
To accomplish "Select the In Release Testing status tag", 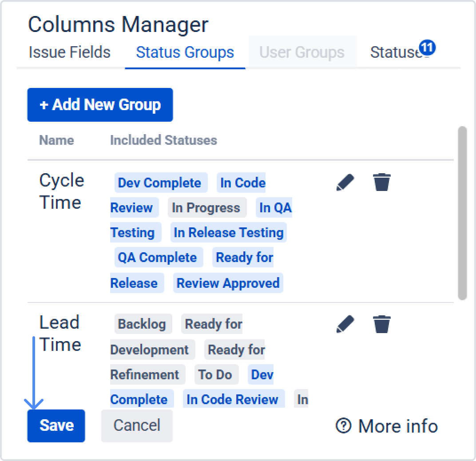I will 229,233.
